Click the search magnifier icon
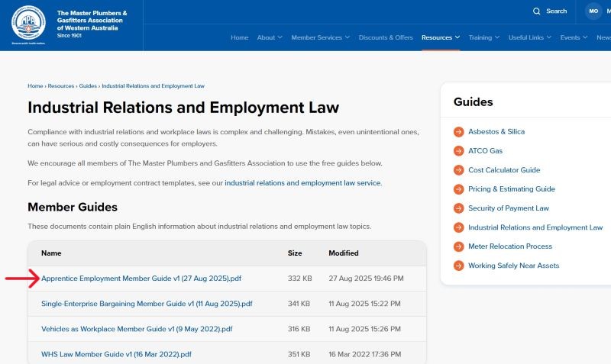 tap(537, 11)
